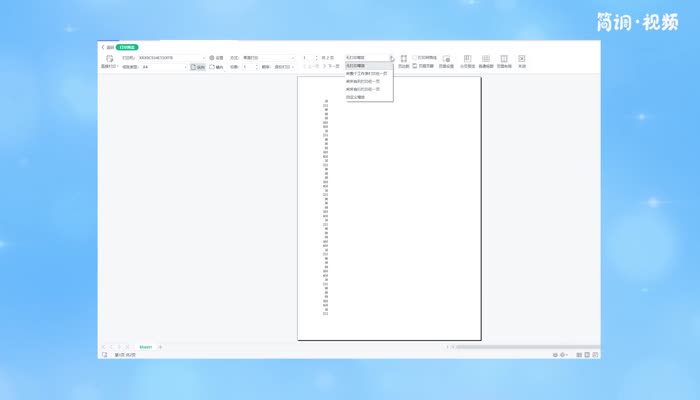Open the print mode (single-sided) dropdown
Viewport: 700px width, 400px height.
[290, 58]
